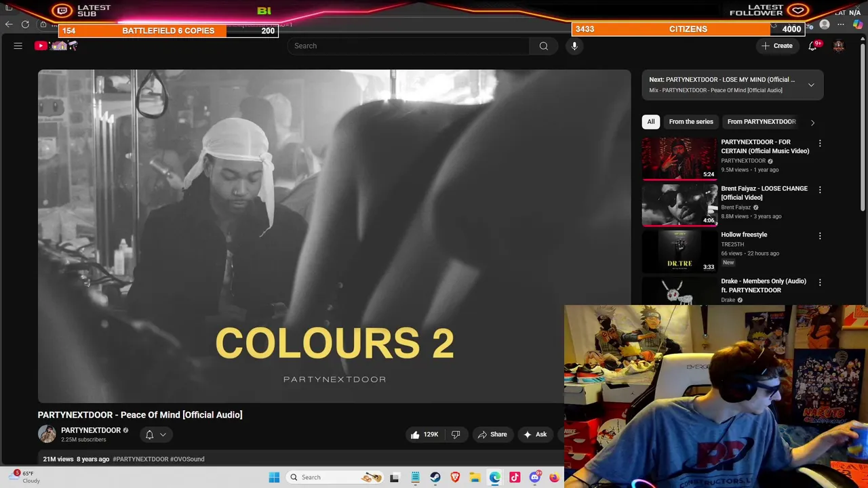The height and width of the screenshot is (488, 868).
Task: Open the weather widget showing 65°F
Action: [x=26, y=476]
